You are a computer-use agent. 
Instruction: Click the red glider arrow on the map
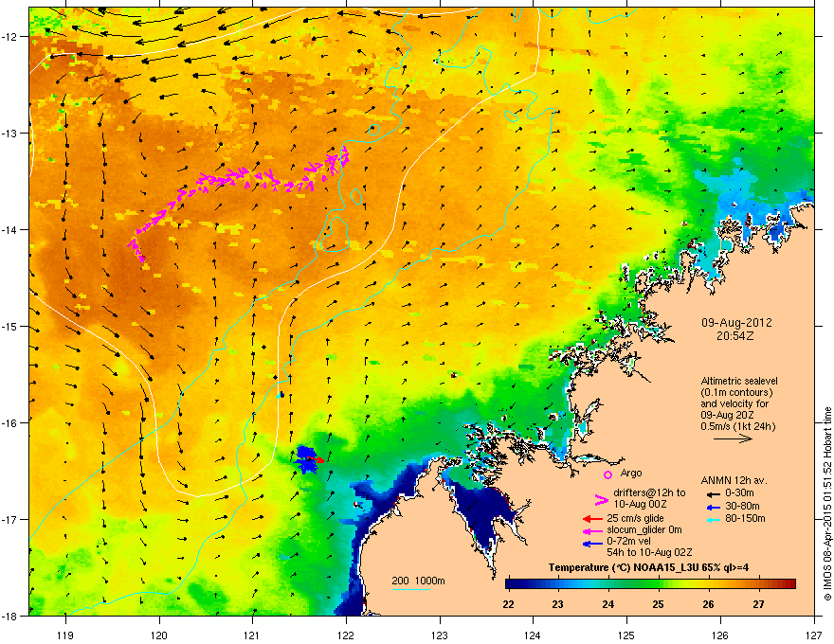316,459
